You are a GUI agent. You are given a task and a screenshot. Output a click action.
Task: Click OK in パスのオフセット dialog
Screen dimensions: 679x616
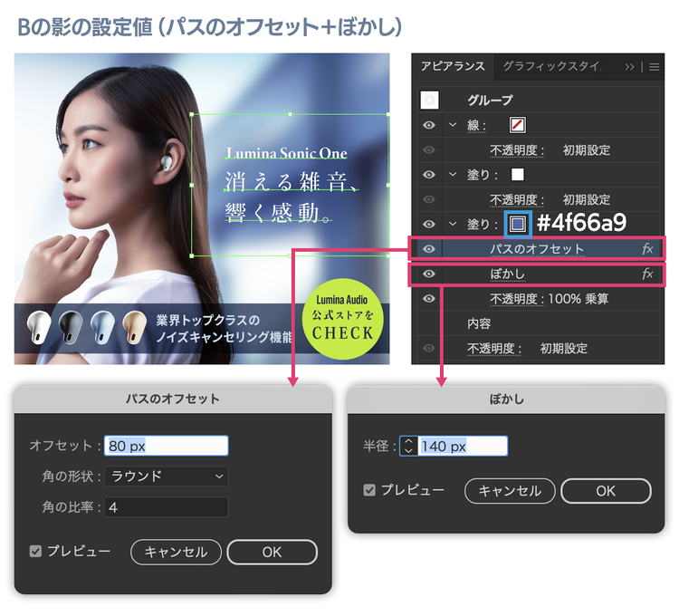(x=272, y=552)
